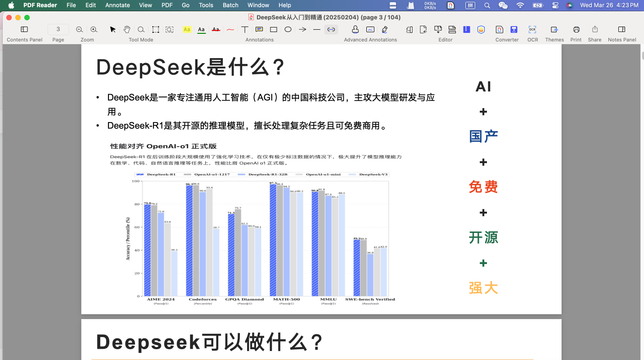
Task: Click the orange '强大' text
Action: point(483,287)
